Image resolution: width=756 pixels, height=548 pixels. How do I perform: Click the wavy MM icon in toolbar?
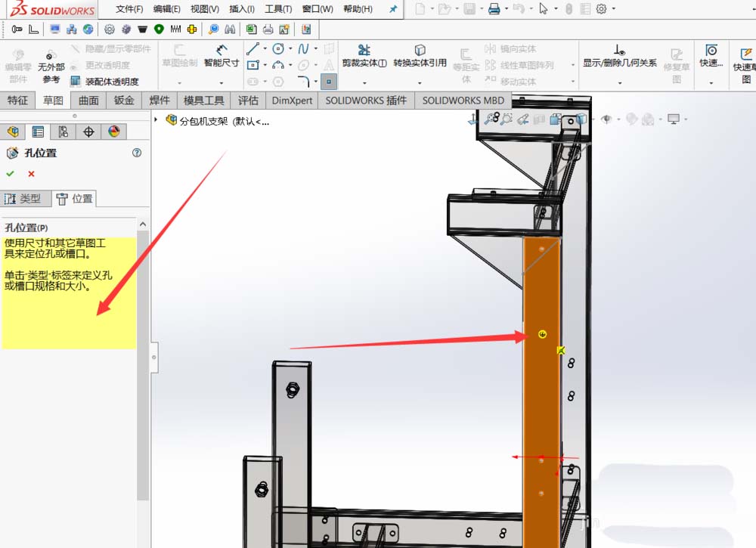pyautogui.click(x=175, y=29)
